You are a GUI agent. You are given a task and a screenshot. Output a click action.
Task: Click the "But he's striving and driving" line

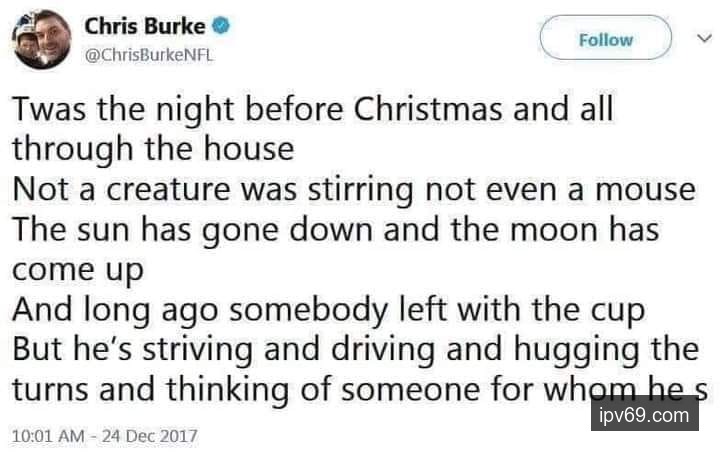[x=354, y=351]
